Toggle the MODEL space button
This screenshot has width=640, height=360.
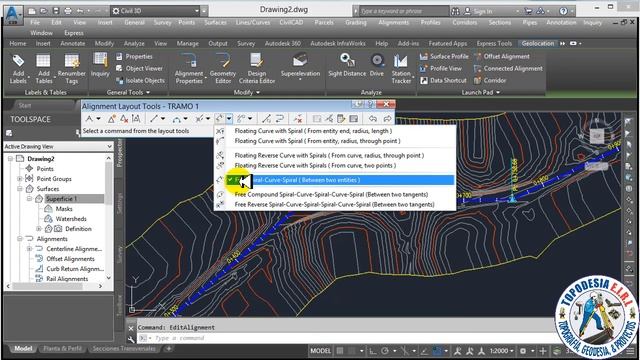pyautogui.click(x=320, y=351)
